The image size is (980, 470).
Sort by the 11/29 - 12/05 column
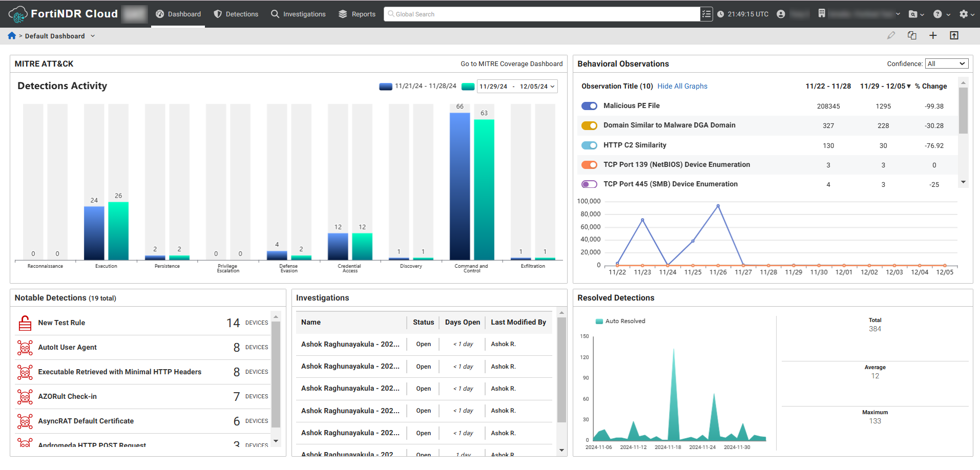(x=885, y=86)
